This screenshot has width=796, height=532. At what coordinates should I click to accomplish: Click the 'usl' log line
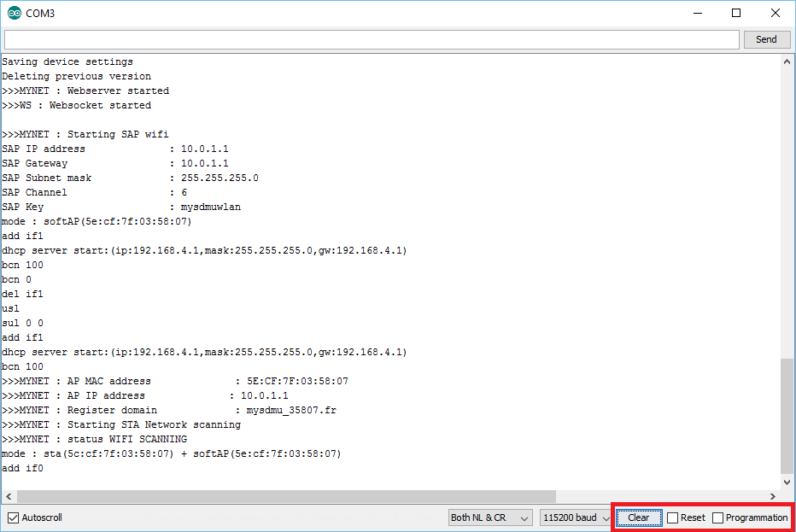click(10, 308)
